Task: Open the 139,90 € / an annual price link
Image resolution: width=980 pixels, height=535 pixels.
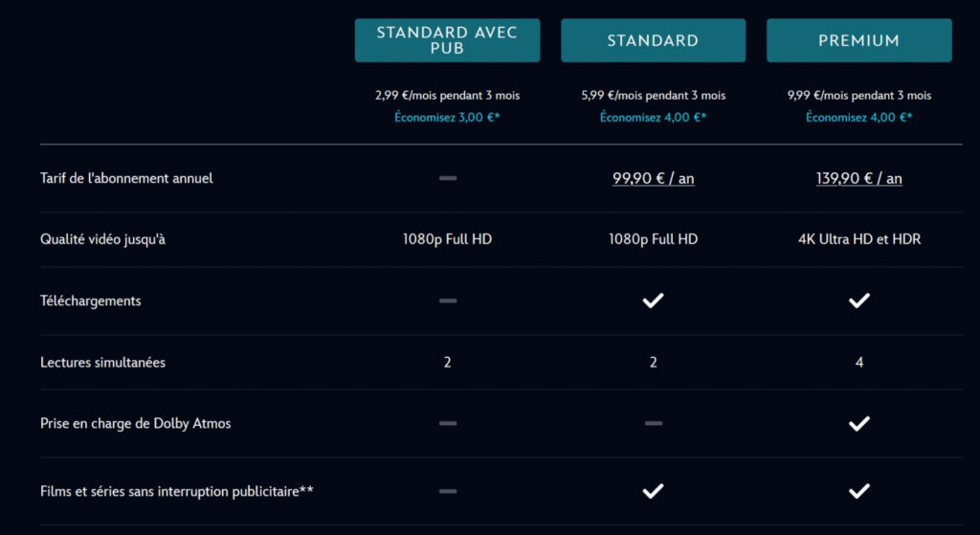Action: (858, 178)
